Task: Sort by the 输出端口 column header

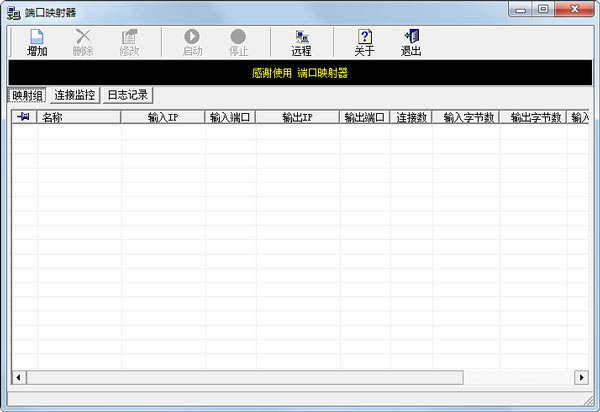Action: click(x=364, y=117)
